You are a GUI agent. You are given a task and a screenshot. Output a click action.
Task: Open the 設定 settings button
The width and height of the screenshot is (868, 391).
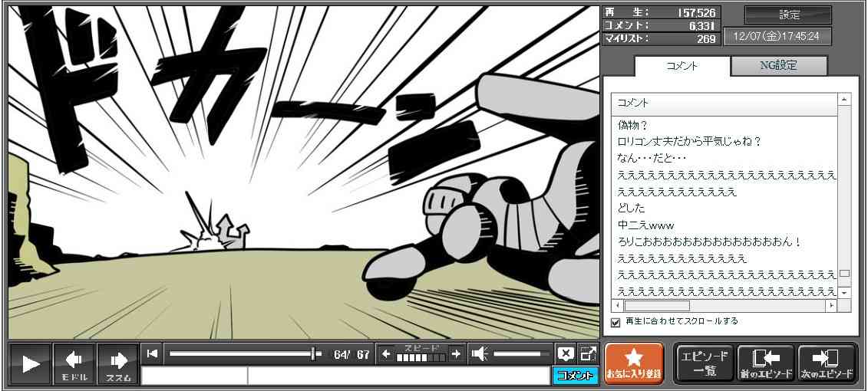point(788,15)
